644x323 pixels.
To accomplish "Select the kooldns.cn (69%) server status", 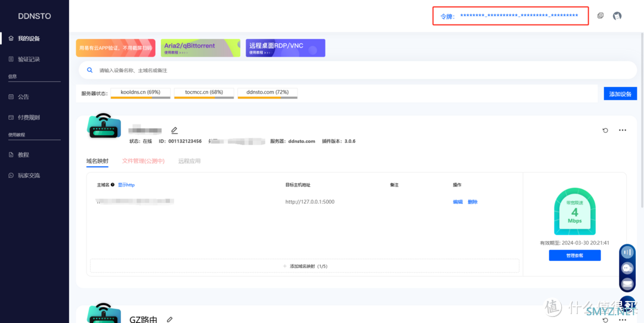I will pos(141,93).
